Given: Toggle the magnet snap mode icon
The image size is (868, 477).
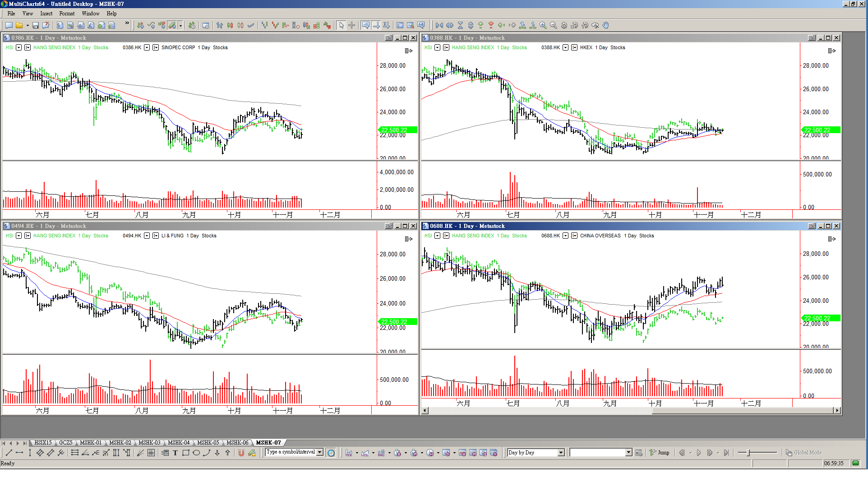Looking at the screenshot, I should pos(241,453).
